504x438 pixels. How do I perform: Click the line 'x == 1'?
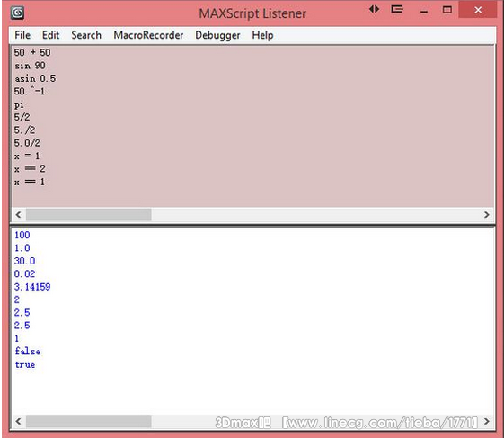click(x=30, y=182)
